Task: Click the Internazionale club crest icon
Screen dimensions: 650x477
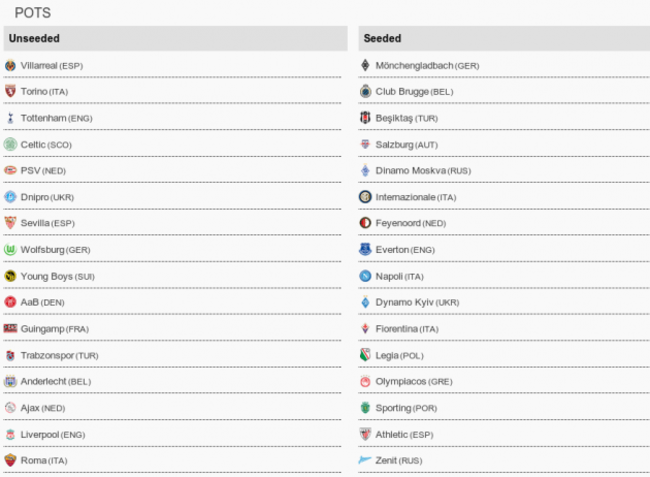Action: pos(366,197)
